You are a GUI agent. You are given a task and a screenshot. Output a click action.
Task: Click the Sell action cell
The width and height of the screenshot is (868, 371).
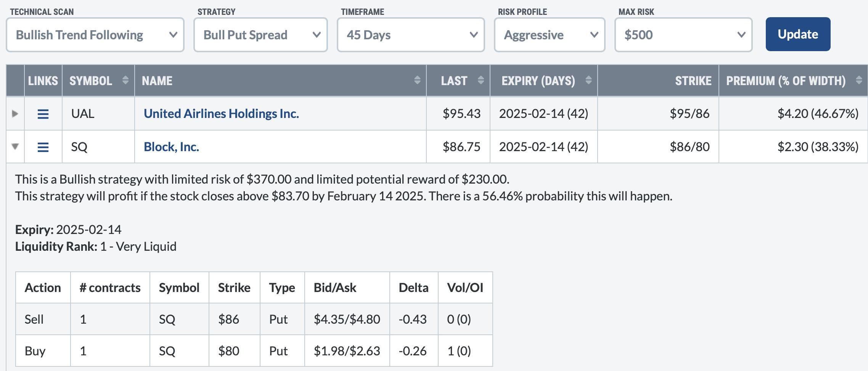43,319
